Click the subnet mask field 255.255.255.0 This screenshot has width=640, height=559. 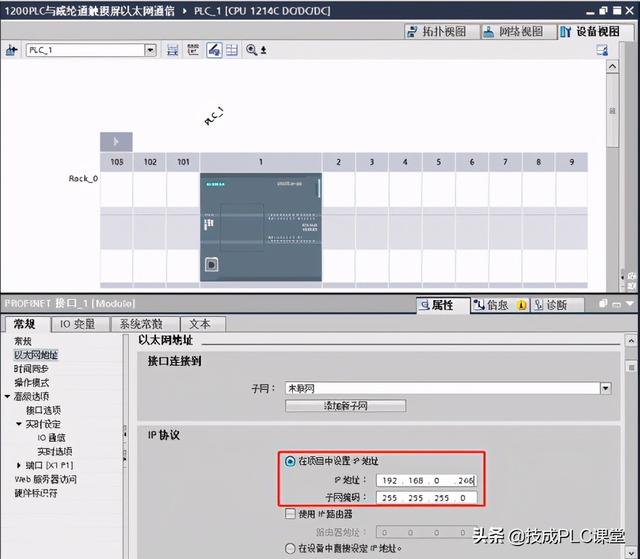point(426,498)
